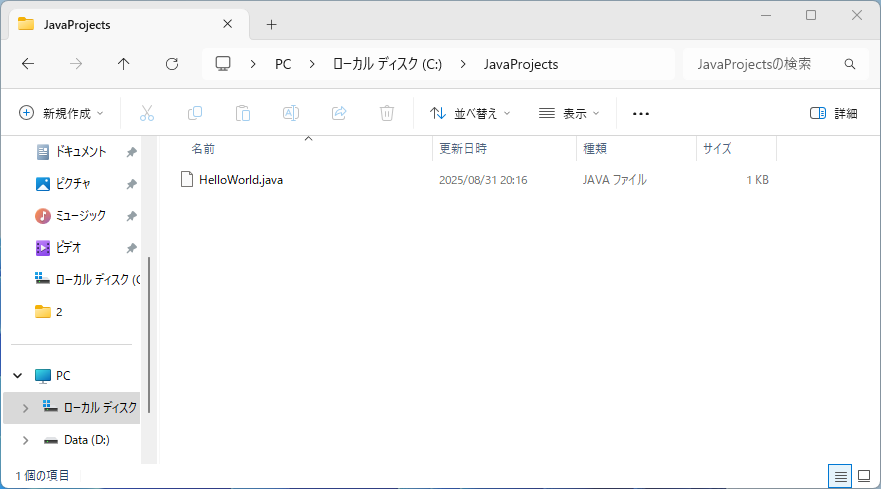
Task: Open chevron after ローカル ディスク (C:) breadcrumb
Action: click(x=463, y=64)
